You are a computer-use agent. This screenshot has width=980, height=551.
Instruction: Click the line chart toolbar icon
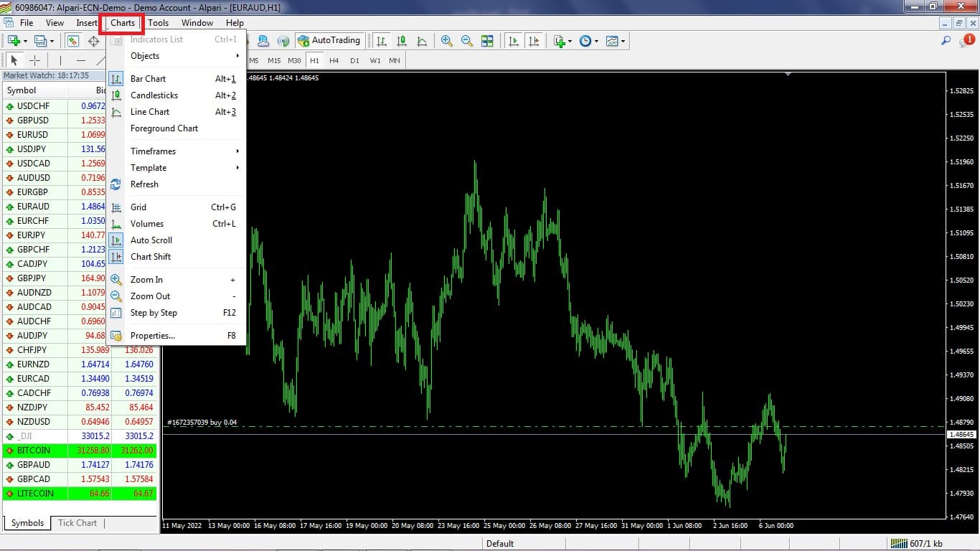pyautogui.click(x=422, y=41)
